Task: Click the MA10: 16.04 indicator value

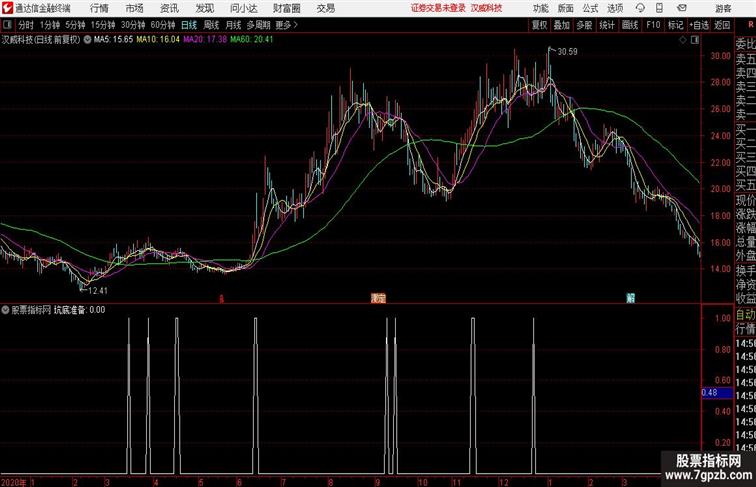Action: [158, 40]
